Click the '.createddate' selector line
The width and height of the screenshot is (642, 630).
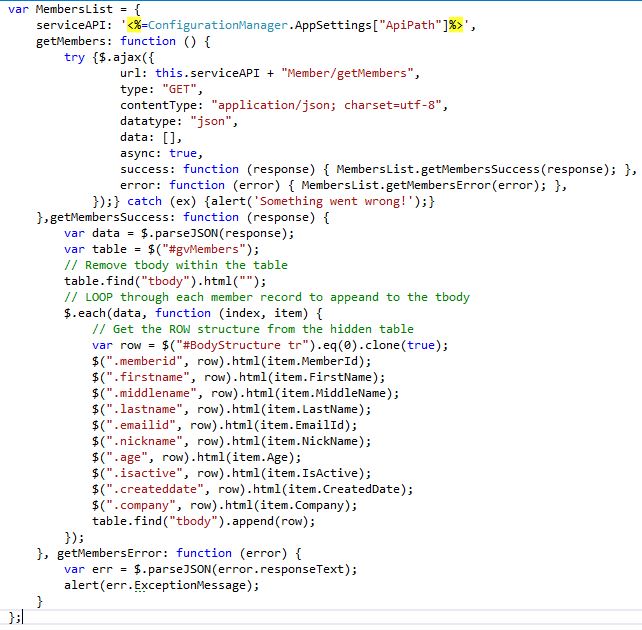tap(252, 489)
